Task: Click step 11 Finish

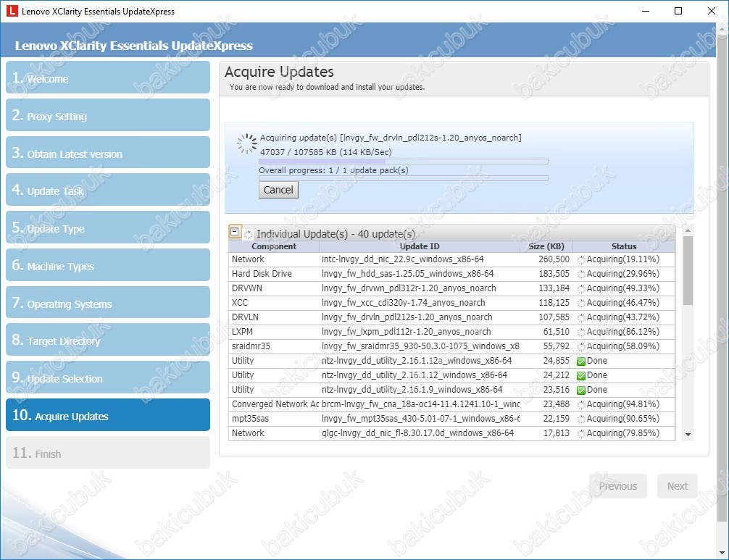Action: [x=108, y=453]
